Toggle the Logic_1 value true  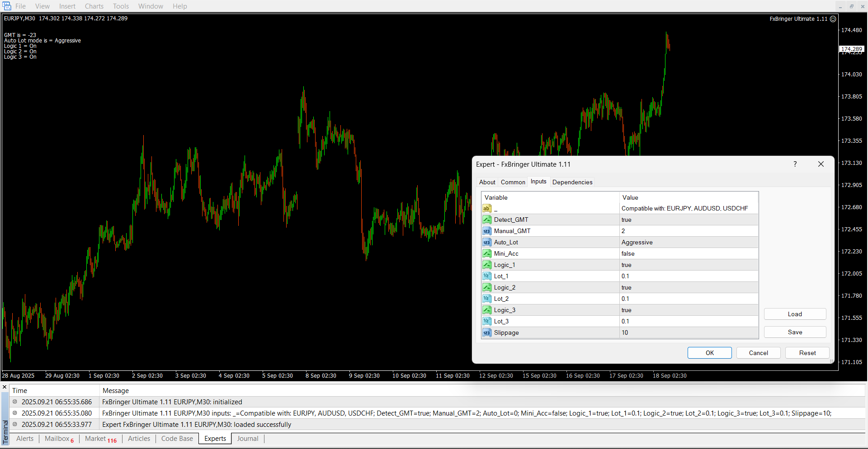click(x=689, y=265)
